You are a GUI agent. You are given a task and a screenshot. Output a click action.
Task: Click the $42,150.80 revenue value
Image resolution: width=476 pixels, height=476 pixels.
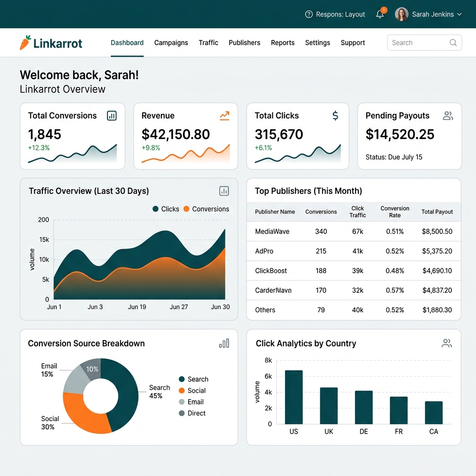176,134
